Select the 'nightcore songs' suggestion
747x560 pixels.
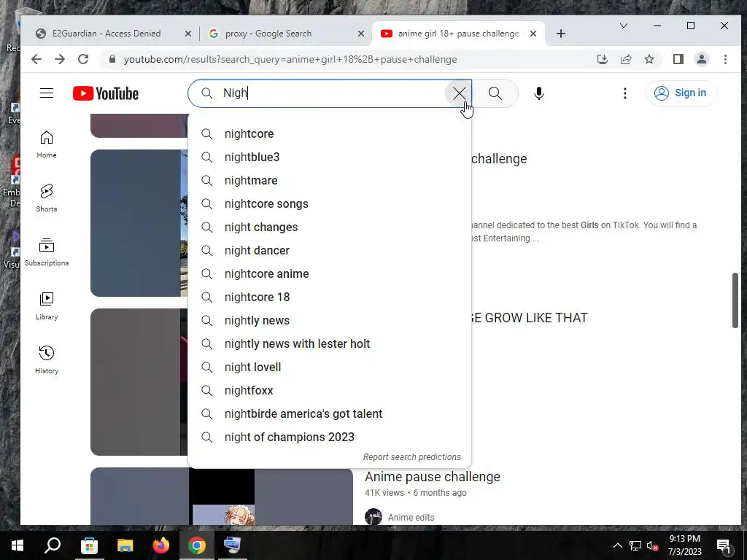(329, 204)
